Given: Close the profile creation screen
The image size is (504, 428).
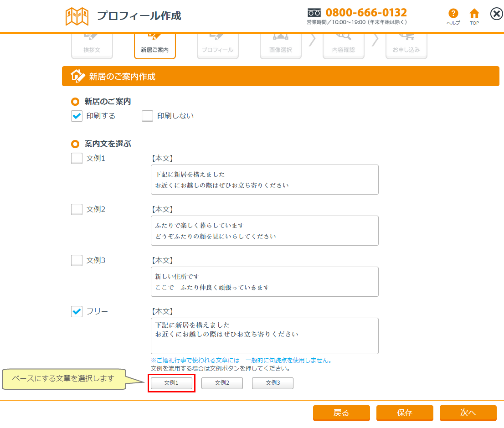Looking at the screenshot, I should (x=496, y=14).
